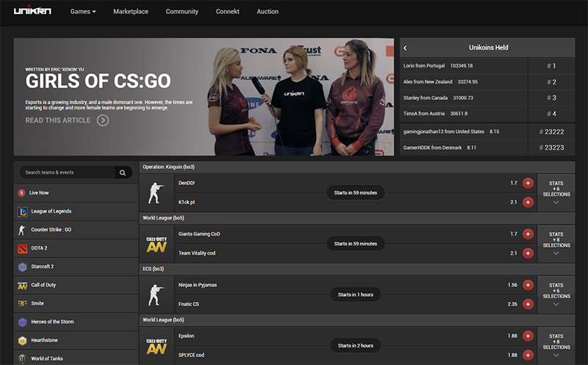The width and height of the screenshot is (588, 365).
Task: Open the Games dropdown menu
Action: 83,12
